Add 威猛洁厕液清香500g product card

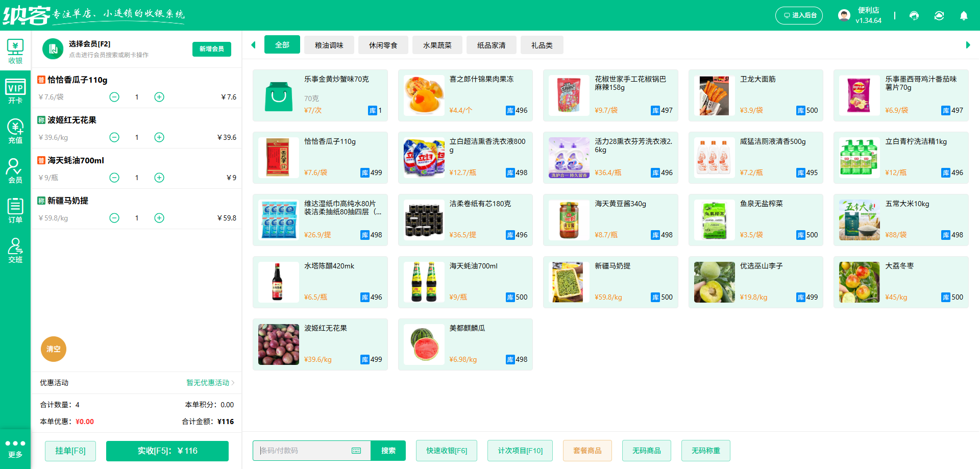[x=756, y=158]
